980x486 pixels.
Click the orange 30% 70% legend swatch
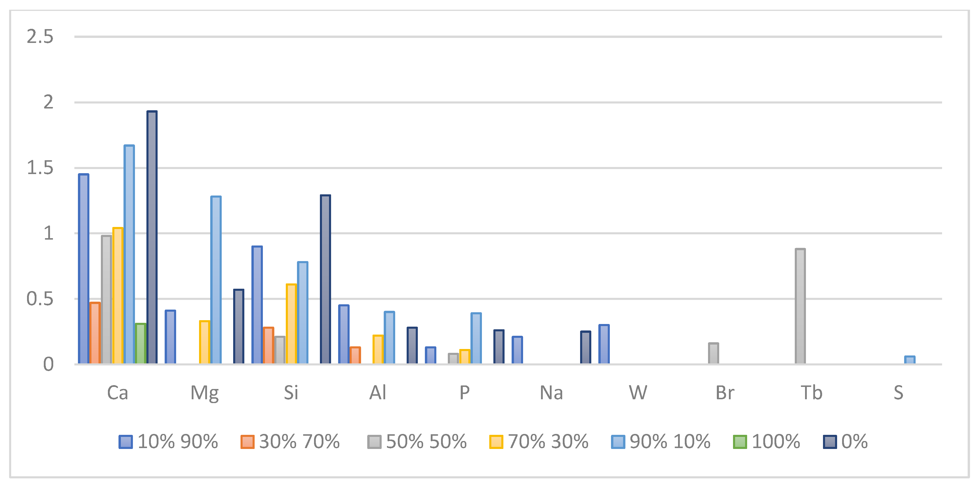(x=247, y=442)
